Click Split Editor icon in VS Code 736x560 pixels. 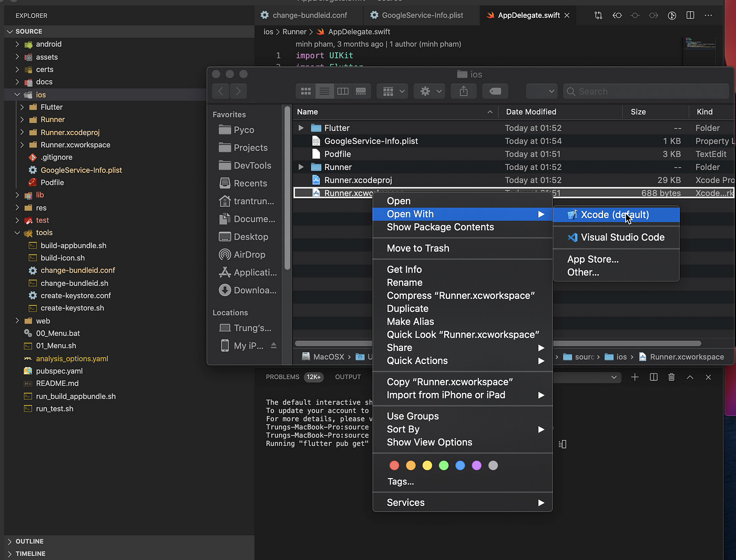pos(690,15)
